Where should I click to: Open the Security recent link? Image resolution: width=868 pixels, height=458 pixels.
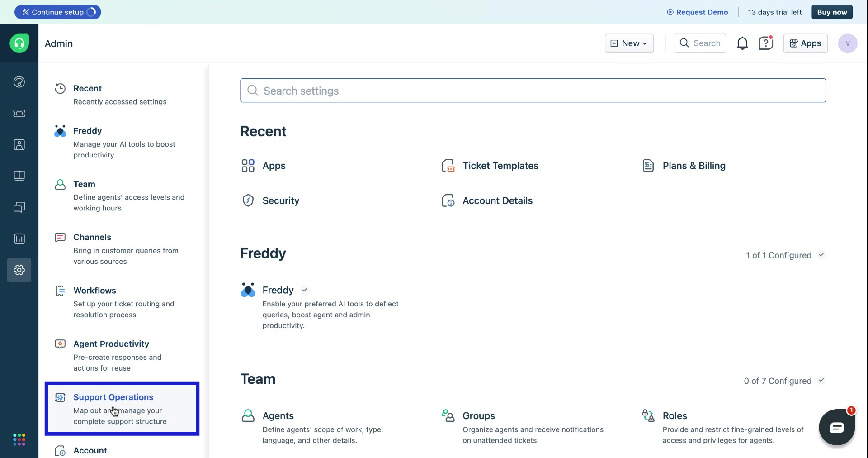click(x=281, y=200)
